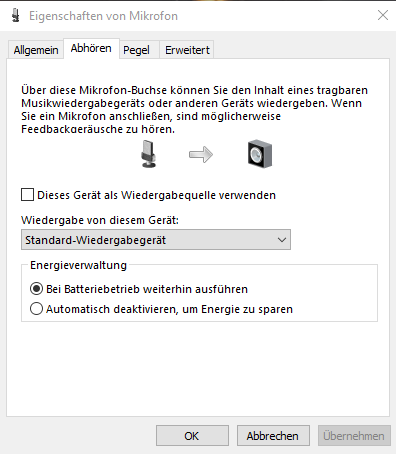Click the microphone icon in the title bar
The height and width of the screenshot is (454, 396).
(x=15, y=16)
